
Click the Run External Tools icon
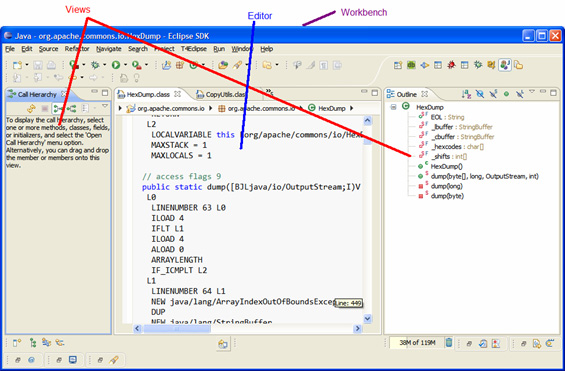tap(137, 65)
